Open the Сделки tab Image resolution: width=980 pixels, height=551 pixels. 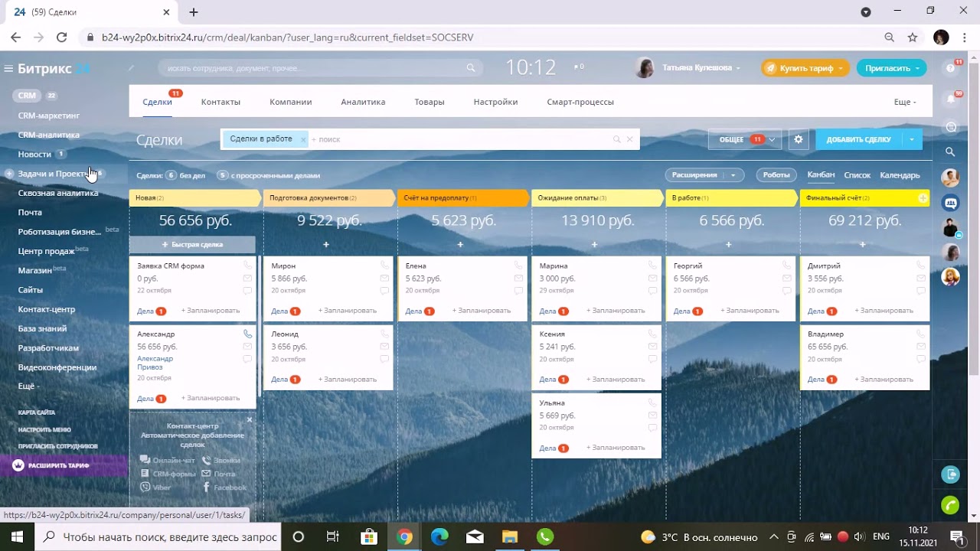[x=157, y=102]
